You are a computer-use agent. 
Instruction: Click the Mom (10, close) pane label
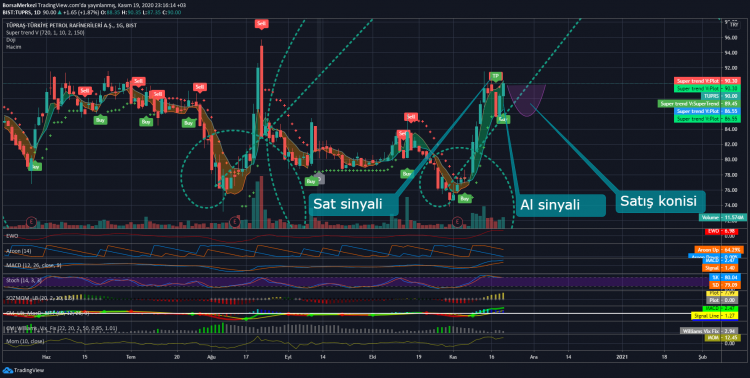click(x=25, y=341)
